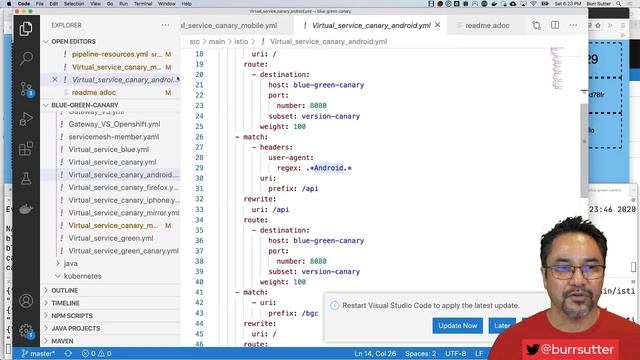Click the Later button in notification
This screenshot has height=360, width=640.
point(502,326)
